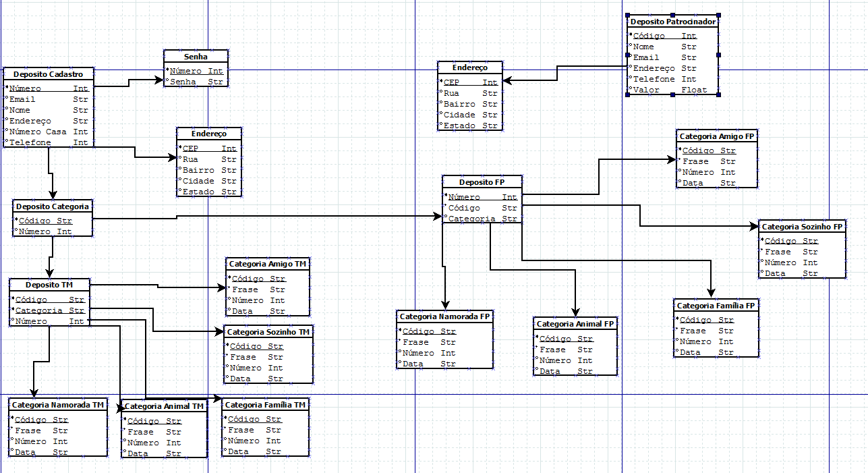Select the Deposito TM table header

(x=49, y=285)
